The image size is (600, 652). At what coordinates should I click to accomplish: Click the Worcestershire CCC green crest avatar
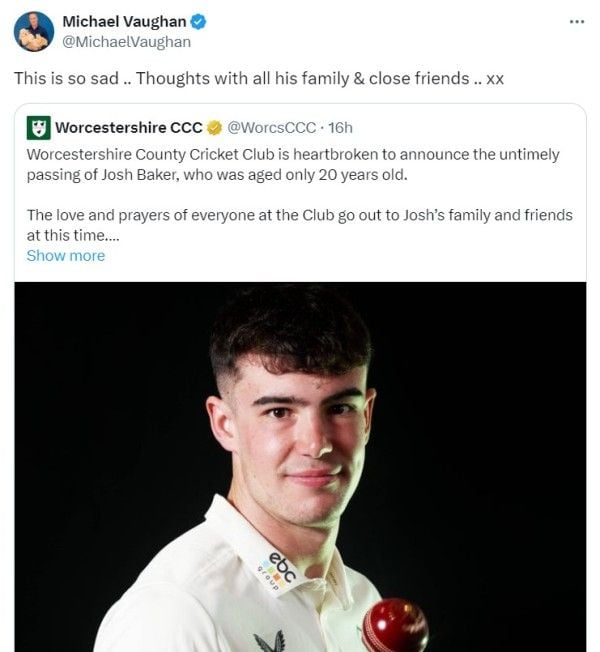point(38,127)
